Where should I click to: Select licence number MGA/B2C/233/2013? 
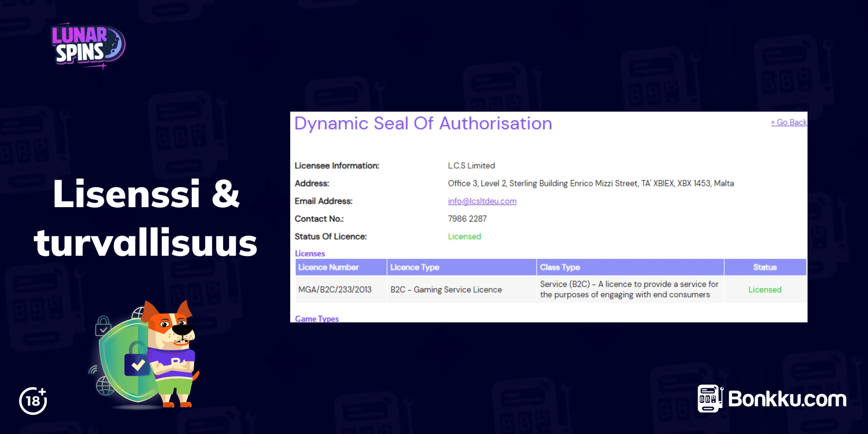click(x=335, y=290)
